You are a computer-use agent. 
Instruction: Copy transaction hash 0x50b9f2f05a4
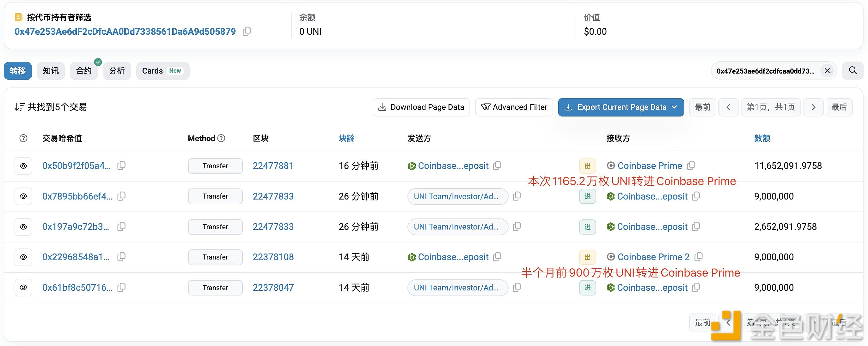121,166
